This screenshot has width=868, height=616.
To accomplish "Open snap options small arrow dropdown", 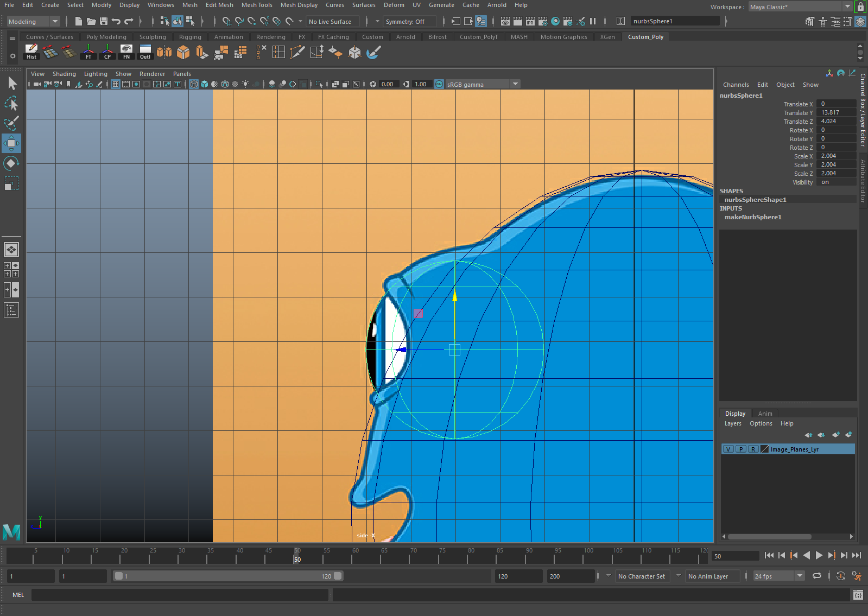I will coord(300,21).
